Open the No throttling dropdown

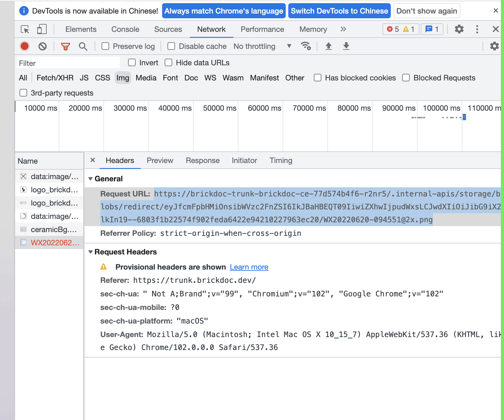pos(262,46)
